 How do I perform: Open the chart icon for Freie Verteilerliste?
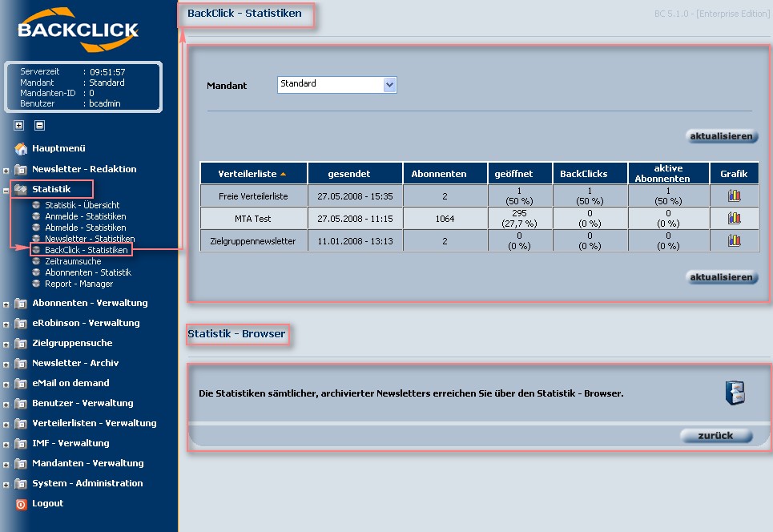[734, 195]
